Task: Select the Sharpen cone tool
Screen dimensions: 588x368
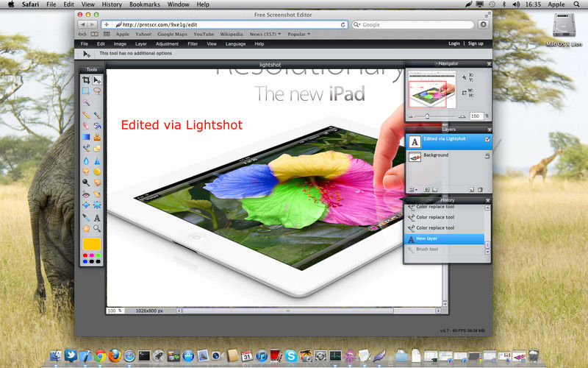Action: pyautogui.click(x=97, y=160)
